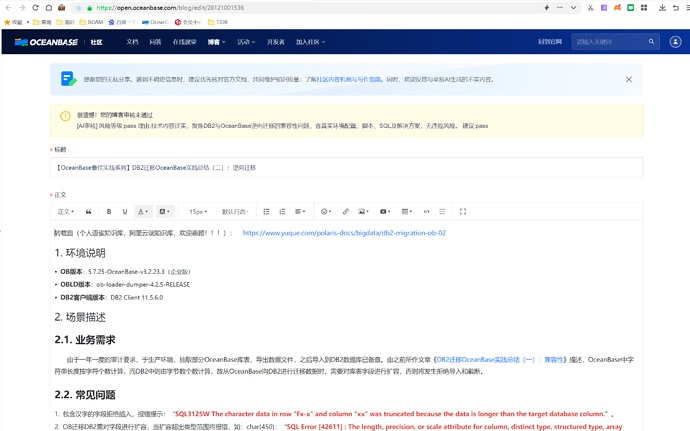690x431 pixels.
Task: Insert a code block via toolbar
Action: 426,212
